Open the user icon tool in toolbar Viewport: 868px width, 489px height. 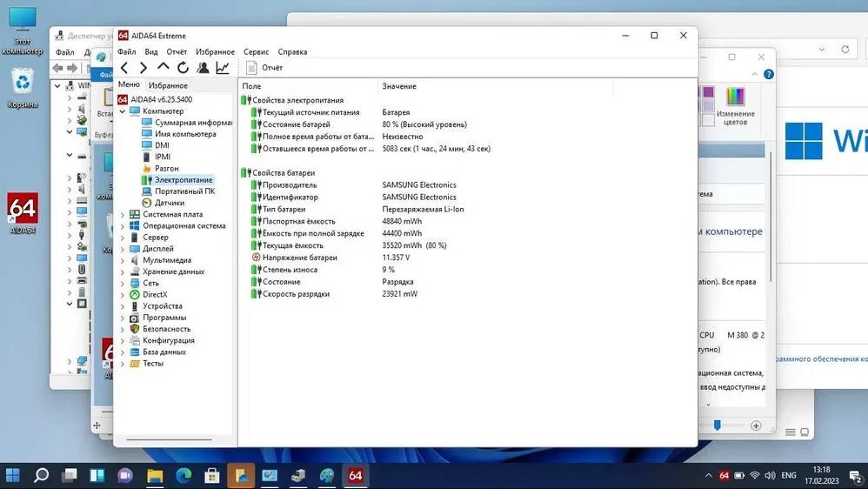pyautogui.click(x=203, y=68)
